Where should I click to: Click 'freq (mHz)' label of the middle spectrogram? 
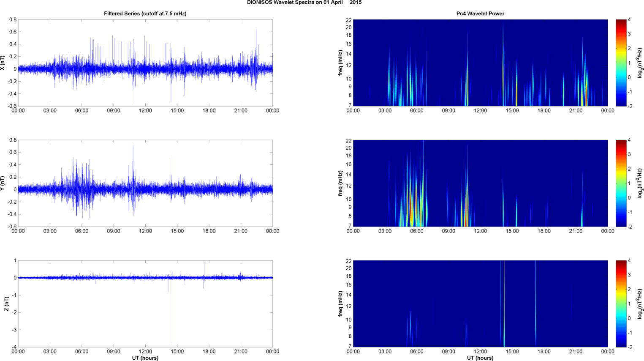click(340, 183)
